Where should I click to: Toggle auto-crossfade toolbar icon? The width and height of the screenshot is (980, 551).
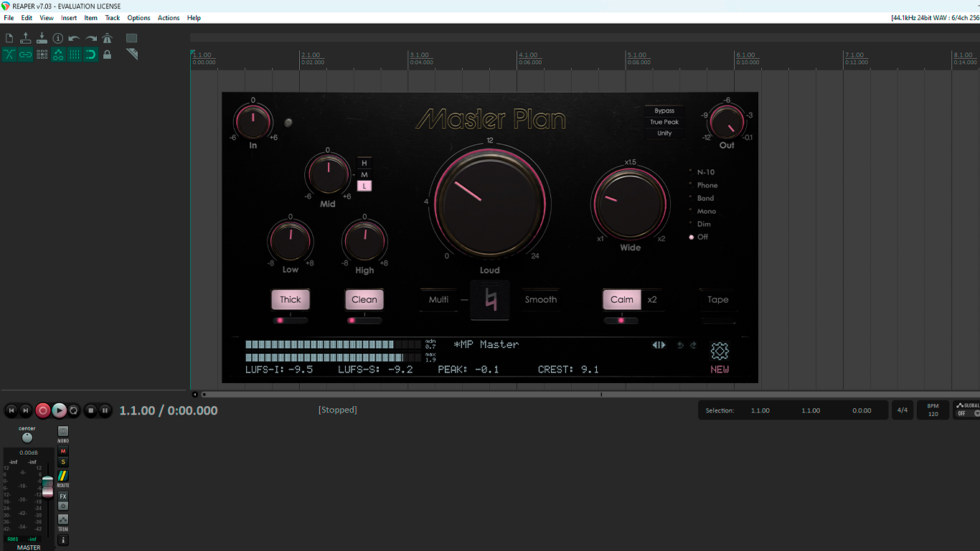click(9, 55)
